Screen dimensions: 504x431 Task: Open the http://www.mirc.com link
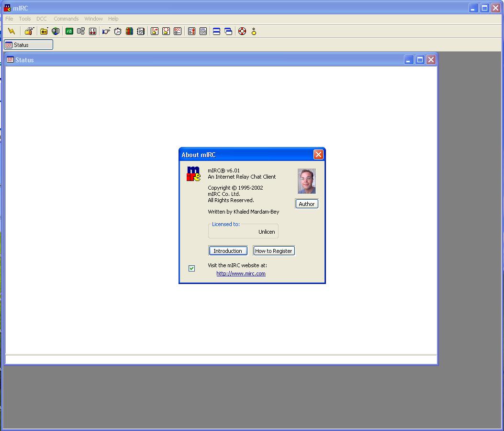(x=241, y=273)
